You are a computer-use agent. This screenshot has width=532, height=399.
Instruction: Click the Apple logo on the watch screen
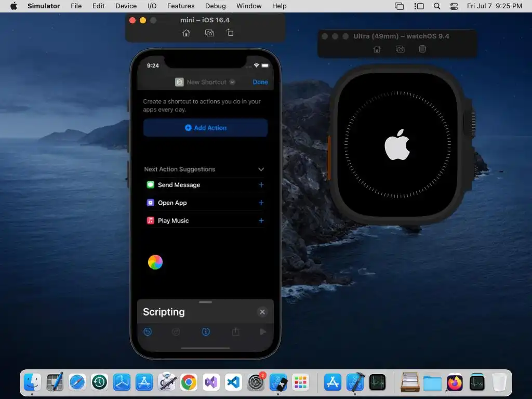pyautogui.click(x=397, y=144)
